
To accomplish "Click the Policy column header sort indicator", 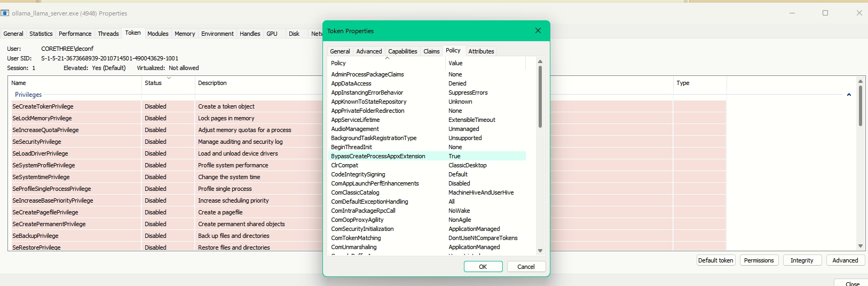I will (x=387, y=58).
